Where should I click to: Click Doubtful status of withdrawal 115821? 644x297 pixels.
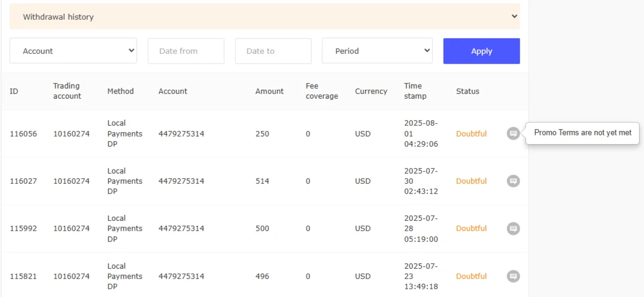click(471, 276)
